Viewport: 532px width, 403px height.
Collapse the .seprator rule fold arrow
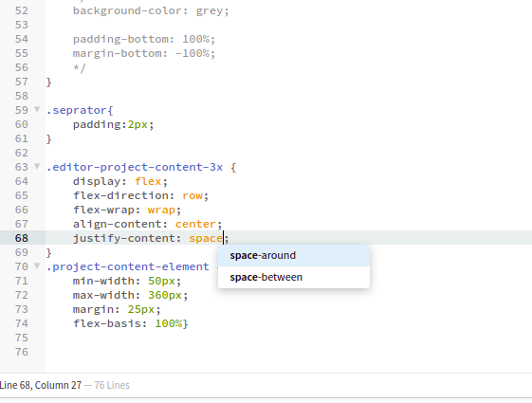point(37,110)
